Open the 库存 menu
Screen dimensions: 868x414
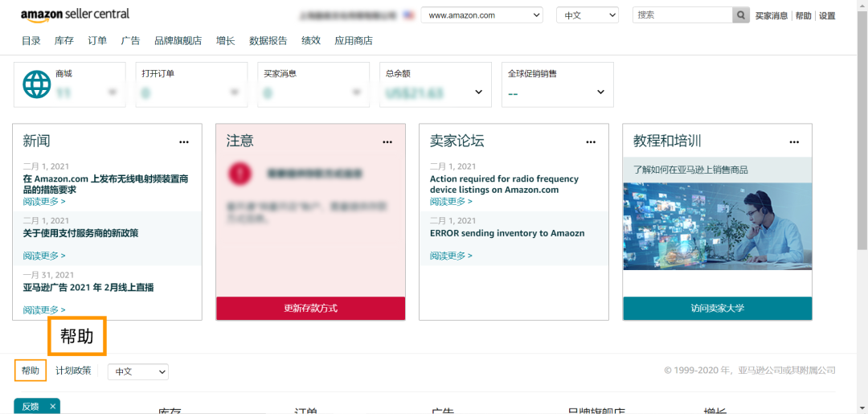[64, 40]
